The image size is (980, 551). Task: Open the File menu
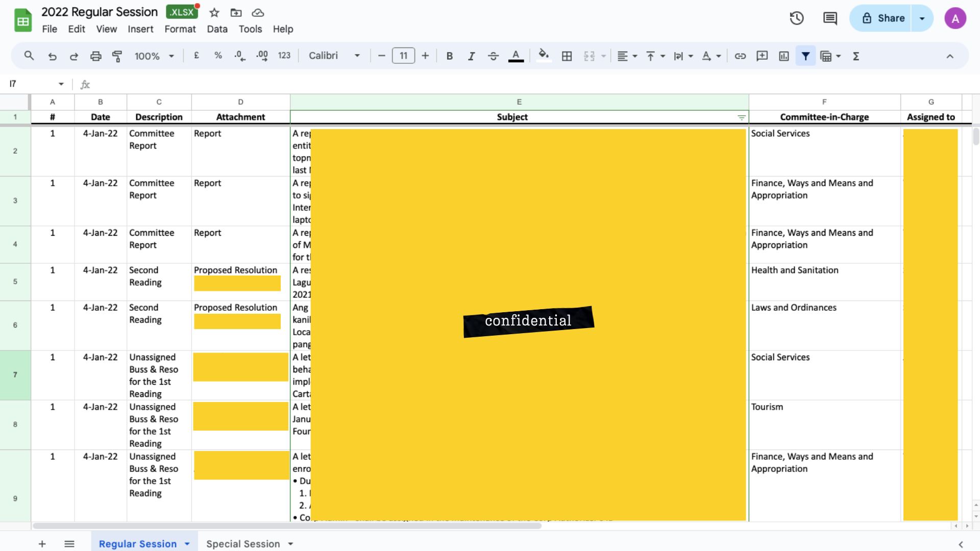[50, 29]
